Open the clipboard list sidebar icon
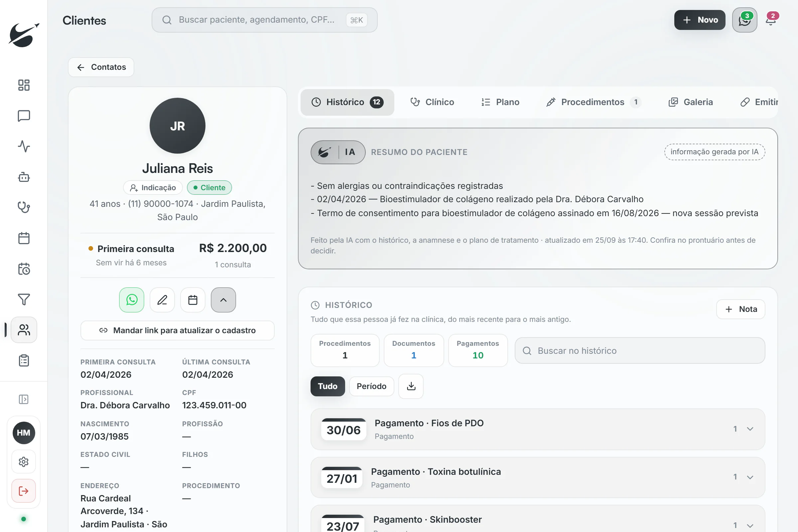This screenshot has height=532, width=798. pos(24,360)
